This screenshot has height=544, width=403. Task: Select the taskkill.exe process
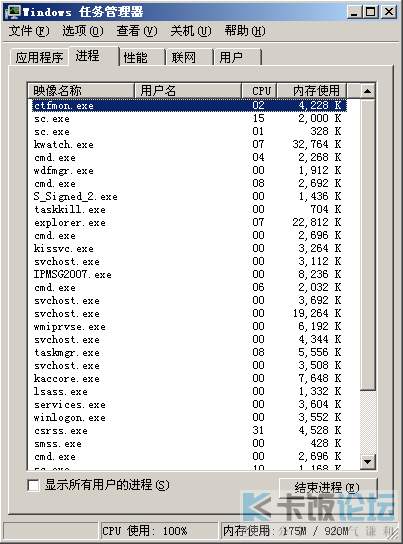(x=189, y=210)
